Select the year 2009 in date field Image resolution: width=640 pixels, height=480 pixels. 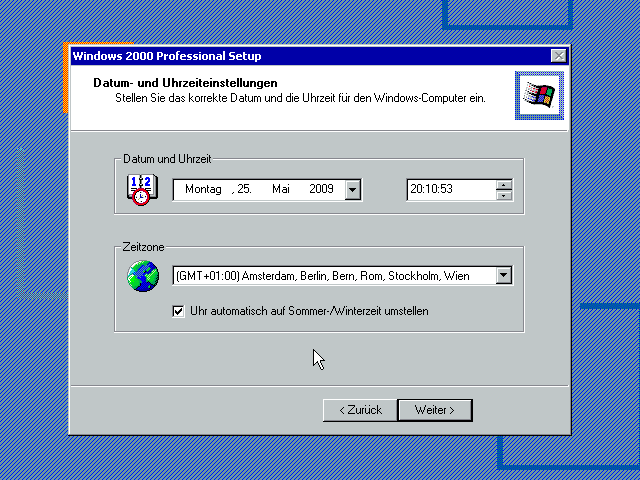click(321, 189)
